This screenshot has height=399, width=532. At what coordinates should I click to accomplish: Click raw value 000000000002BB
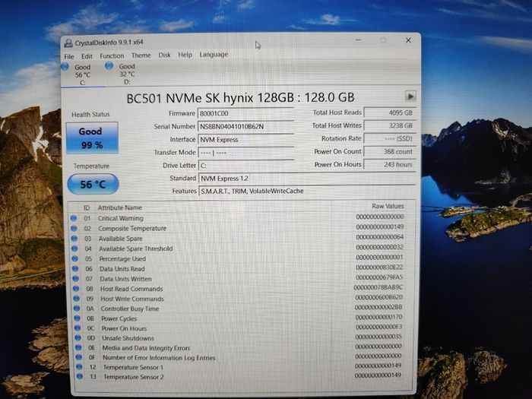coord(378,307)
